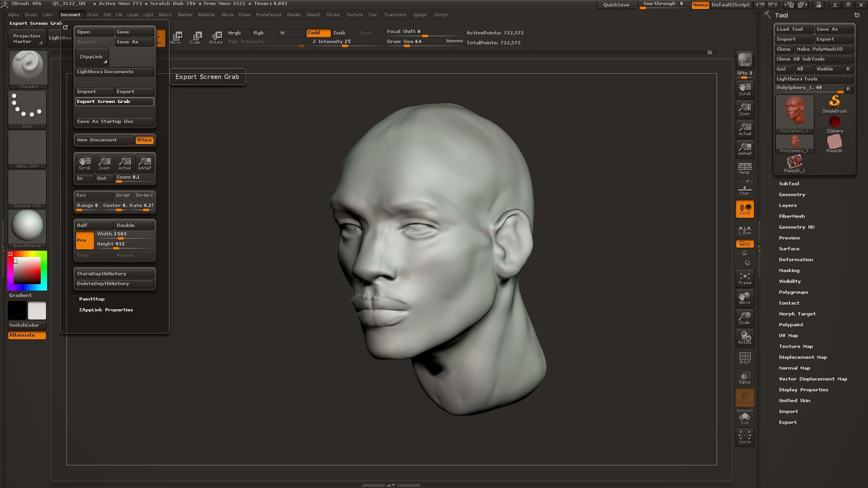
Task: Select the Xpose icon
Action: 745,437
